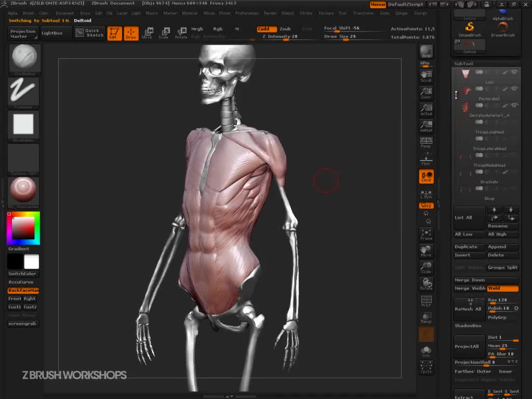The height and width of the screenshot is (399, 532).
Task: Toggle the Weld option
Action: (x=502, y=288)
